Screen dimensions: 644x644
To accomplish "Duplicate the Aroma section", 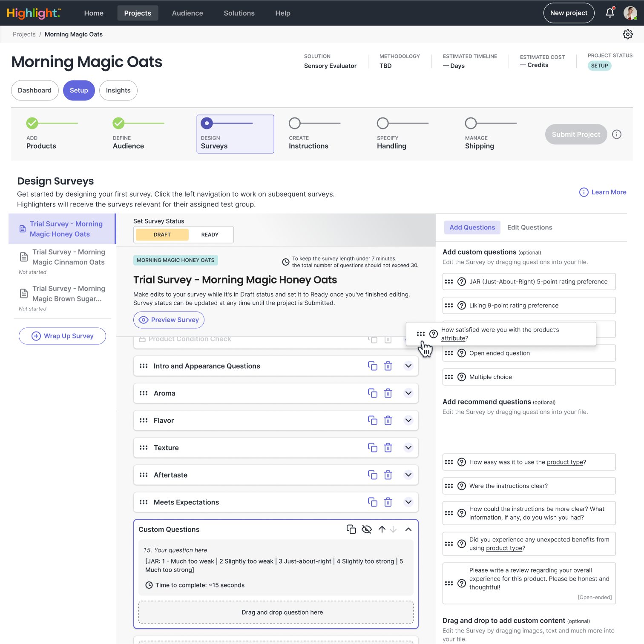I will 372,393.
